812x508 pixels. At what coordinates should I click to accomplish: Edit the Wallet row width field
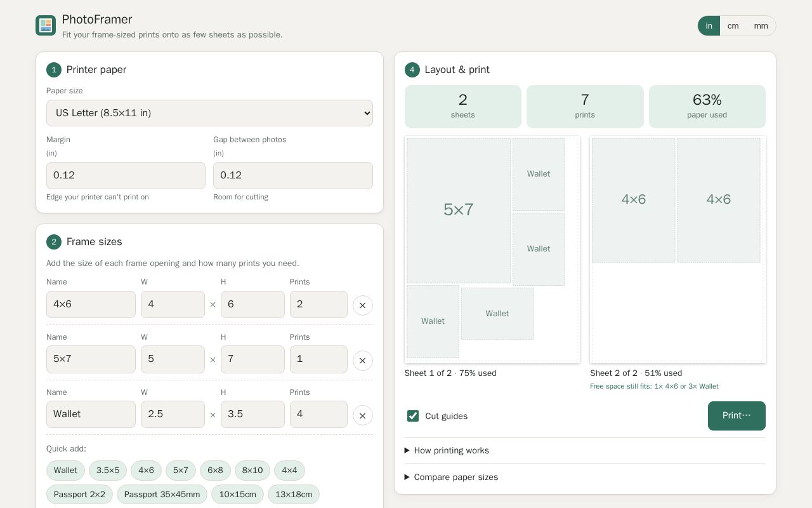(173, 414)
